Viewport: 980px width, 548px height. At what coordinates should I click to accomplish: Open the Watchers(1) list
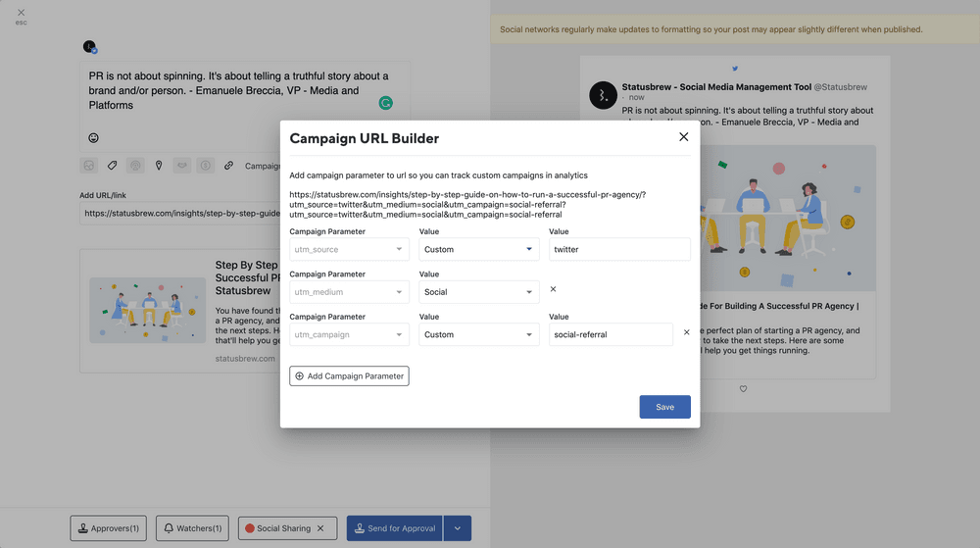pos(192,528)
